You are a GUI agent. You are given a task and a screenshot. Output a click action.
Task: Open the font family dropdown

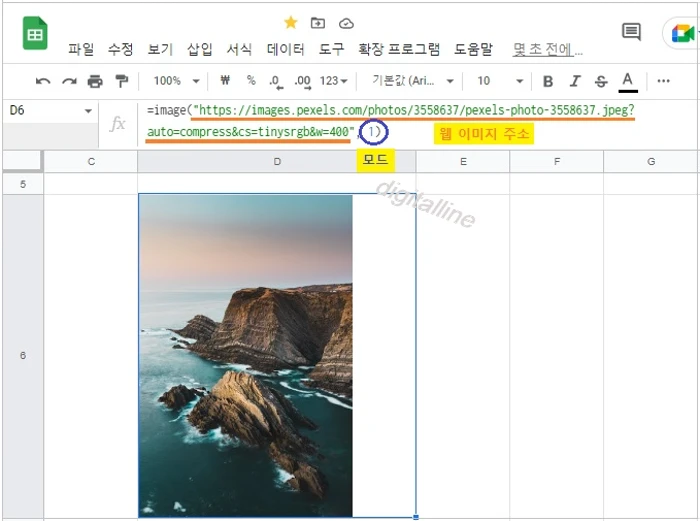pyautogui.click(x=413, y=81)
